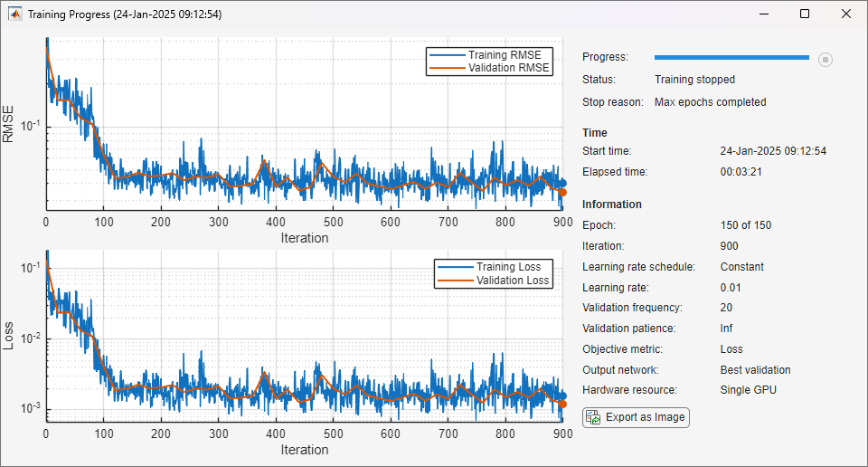Click the blue training progress bar

coord(731,58)
